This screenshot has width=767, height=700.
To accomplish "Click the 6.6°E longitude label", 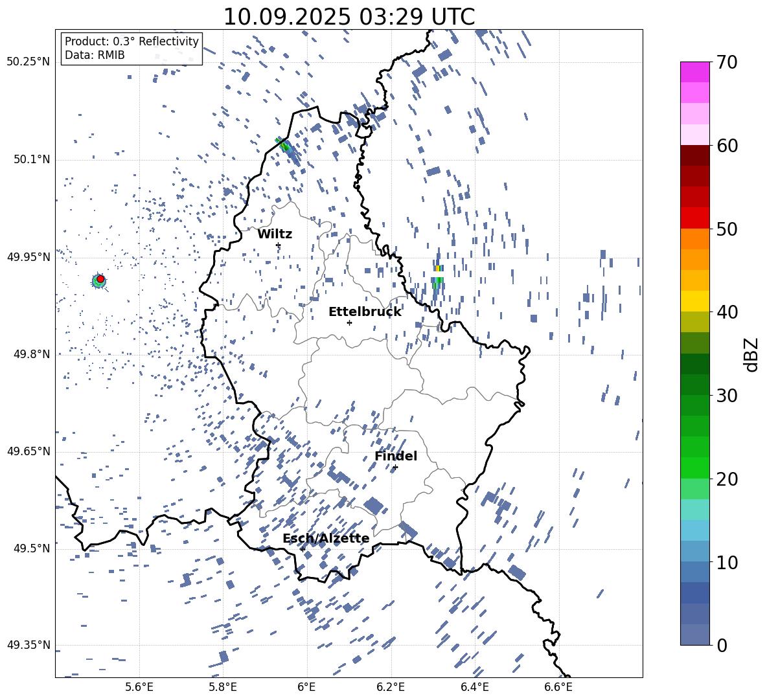I will [558, 687].
